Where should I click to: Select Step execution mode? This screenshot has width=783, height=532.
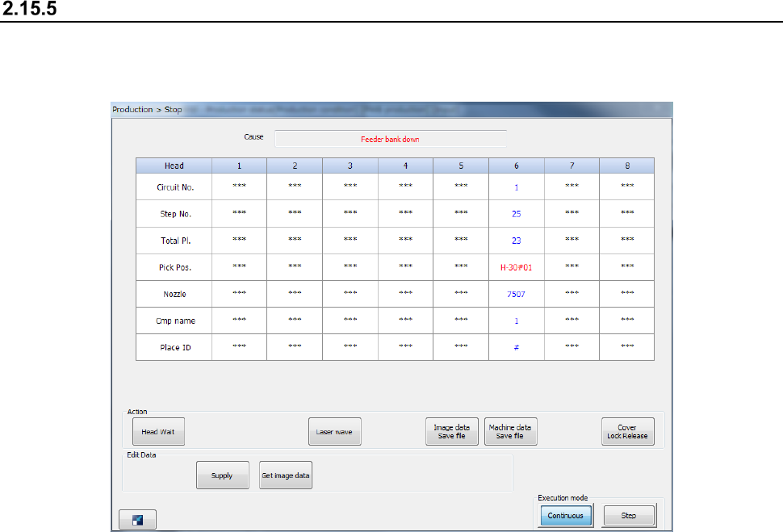pyautogui.click(x=629, y=516)
